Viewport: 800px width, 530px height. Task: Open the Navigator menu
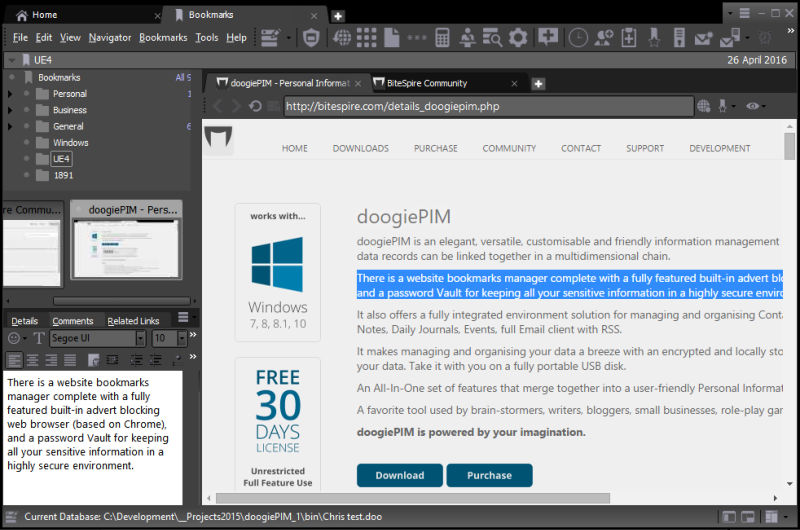[110, 38]
